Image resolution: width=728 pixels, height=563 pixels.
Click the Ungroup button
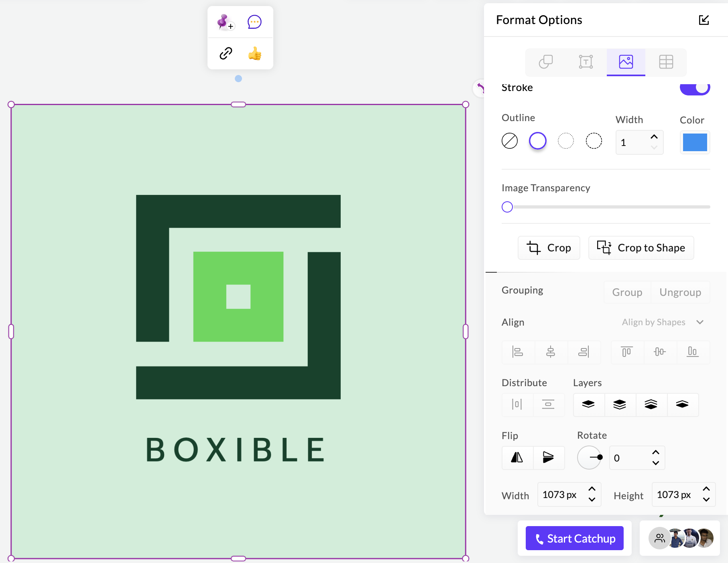coord(680,292)
